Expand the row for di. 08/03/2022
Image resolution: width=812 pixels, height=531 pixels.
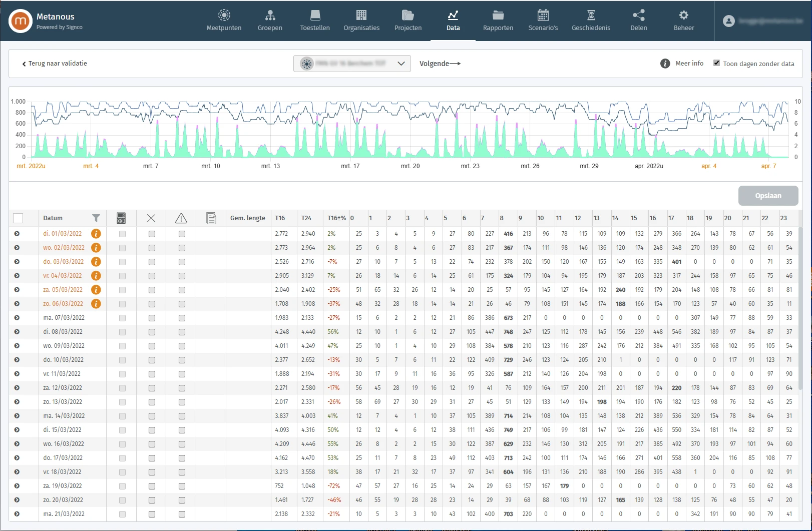[x=17, y=332]
